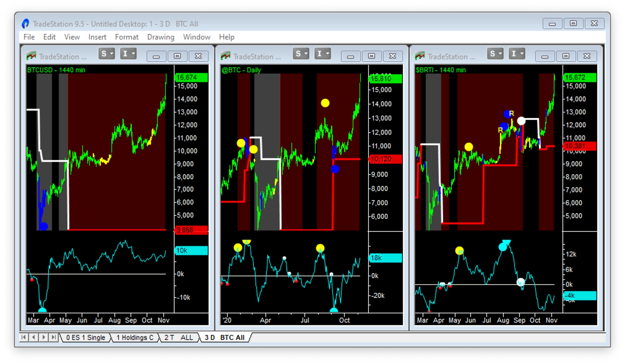This screenshot has width=625, height=364.
Task: Click green 15,810 price marker on @BTC
Action: [x=386, y=79]
